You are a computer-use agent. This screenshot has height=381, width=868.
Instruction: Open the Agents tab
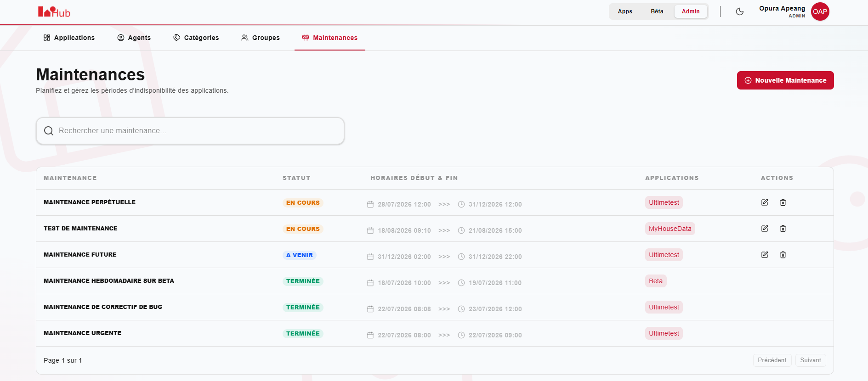(x=134, y=38)
